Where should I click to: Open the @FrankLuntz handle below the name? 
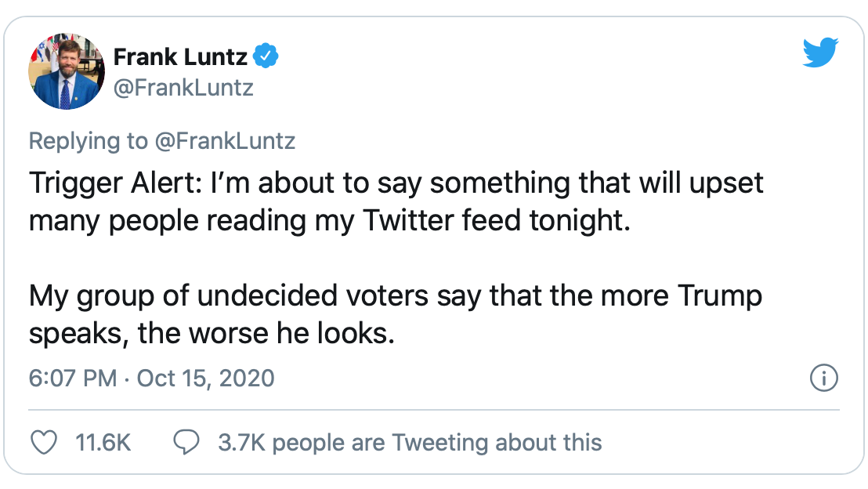tap(183, 87)
